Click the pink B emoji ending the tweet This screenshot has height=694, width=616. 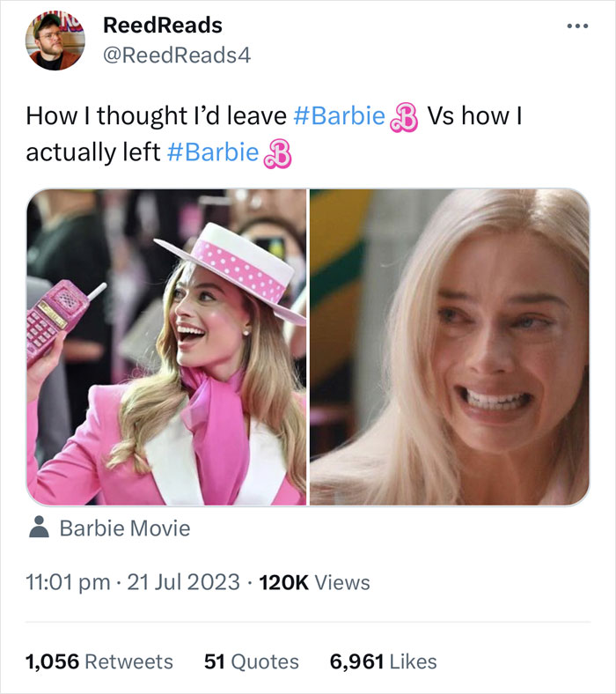(277, 154)
